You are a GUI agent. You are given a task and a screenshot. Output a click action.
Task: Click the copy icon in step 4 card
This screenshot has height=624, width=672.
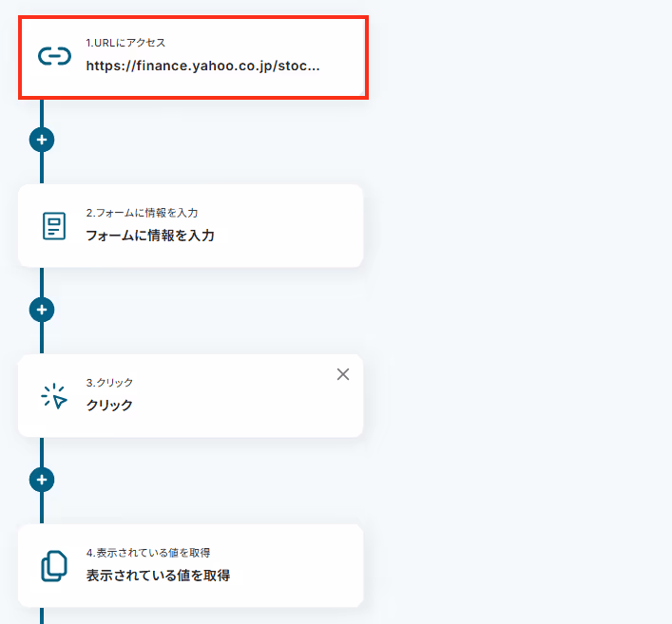point(54,566)
